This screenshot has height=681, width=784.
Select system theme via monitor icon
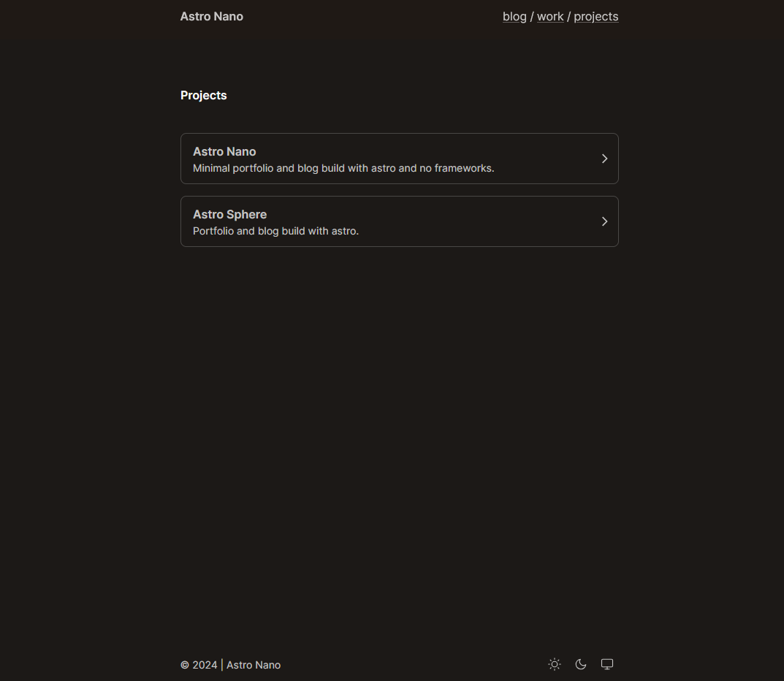607,664
